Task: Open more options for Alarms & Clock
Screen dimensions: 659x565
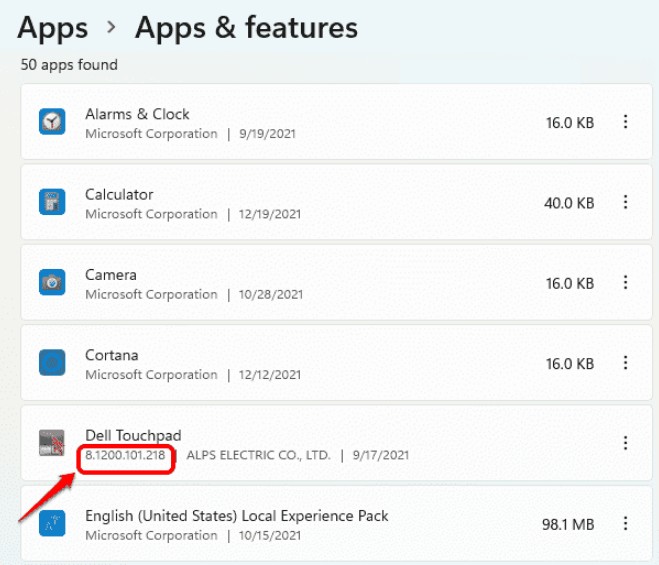Action: click(625, 122)
